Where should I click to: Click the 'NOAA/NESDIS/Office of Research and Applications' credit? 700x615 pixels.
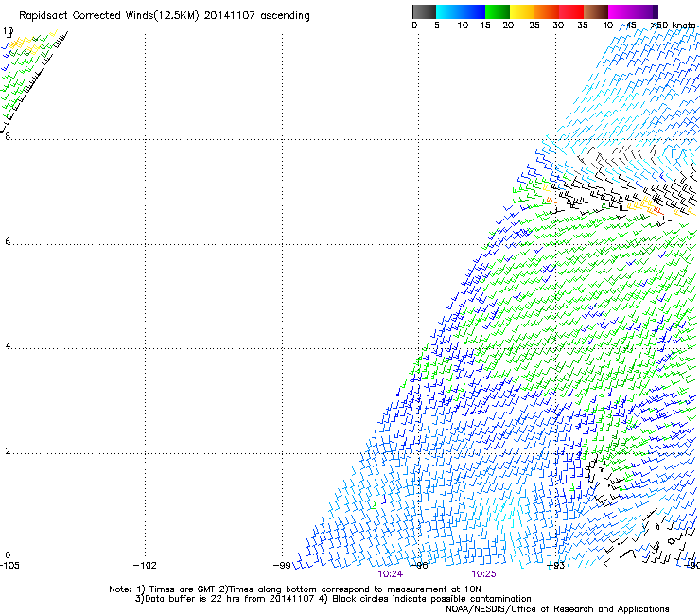pyautogui.click(x=557, y=609)
